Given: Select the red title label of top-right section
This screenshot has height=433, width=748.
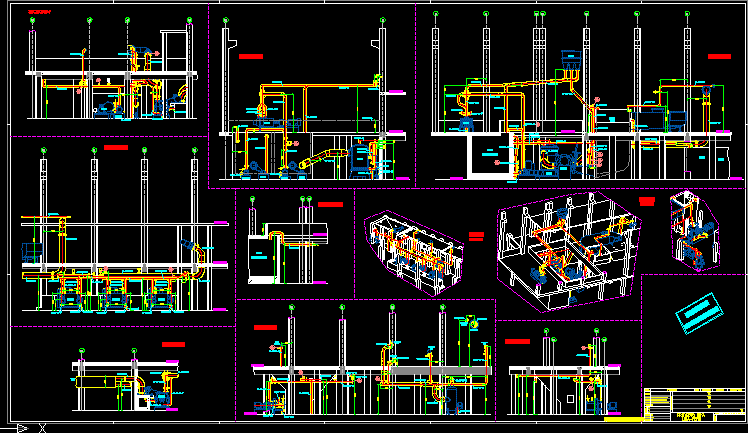Looking at the screenshot, I should [719, 57].
